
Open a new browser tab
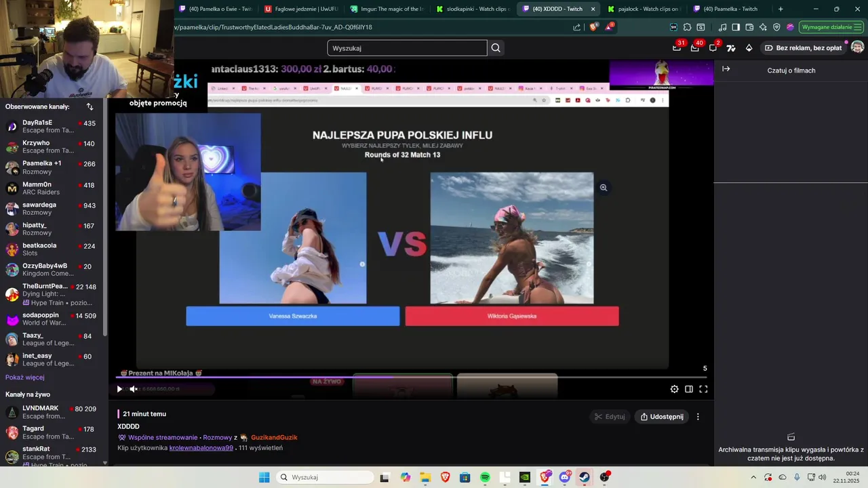click(x=781, y=9)
